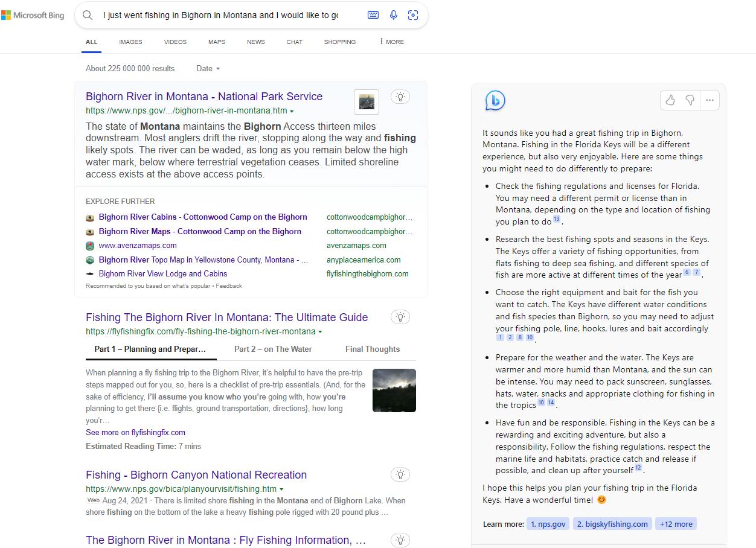Expand the Date filter dropdown
The image size is (756, 548).
(208, 69)
